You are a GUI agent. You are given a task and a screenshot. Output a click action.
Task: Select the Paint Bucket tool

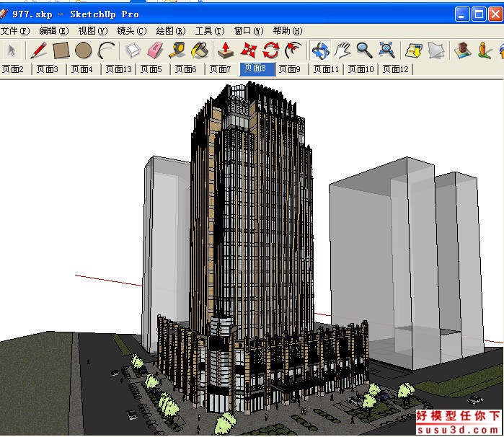click(200, 50)
